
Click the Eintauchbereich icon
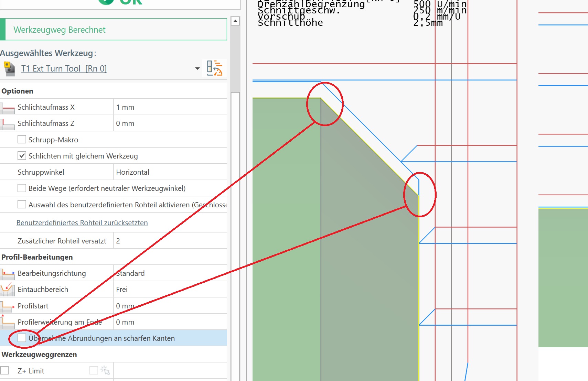[8, 290]
